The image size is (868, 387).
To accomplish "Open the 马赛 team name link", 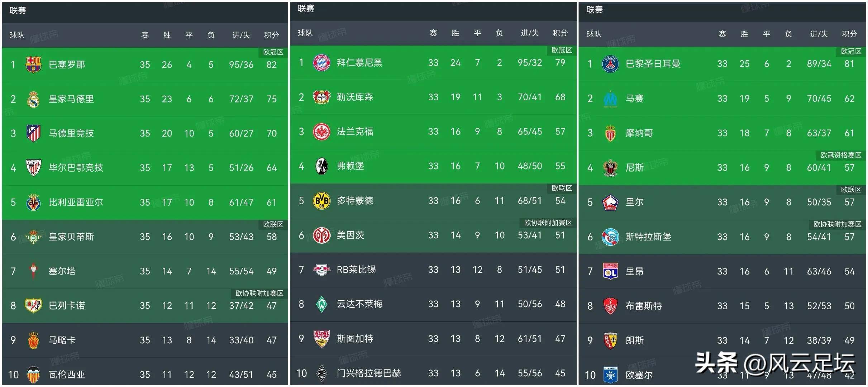I will pos(634,99).
